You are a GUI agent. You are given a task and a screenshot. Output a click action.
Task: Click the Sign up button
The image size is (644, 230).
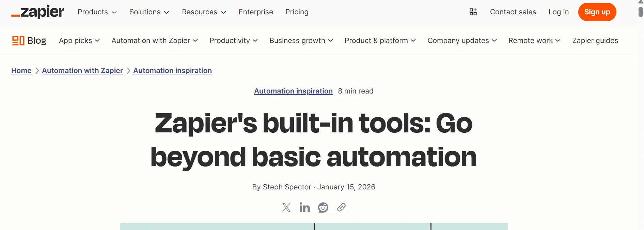pyautogui.click(x=597, y=12)
